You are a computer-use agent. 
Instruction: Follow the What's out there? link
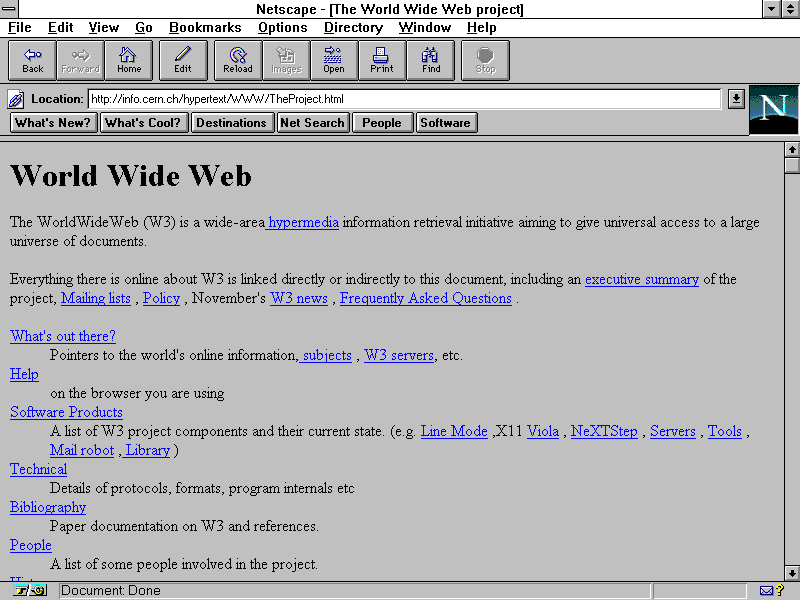click(x=63, y=336)
